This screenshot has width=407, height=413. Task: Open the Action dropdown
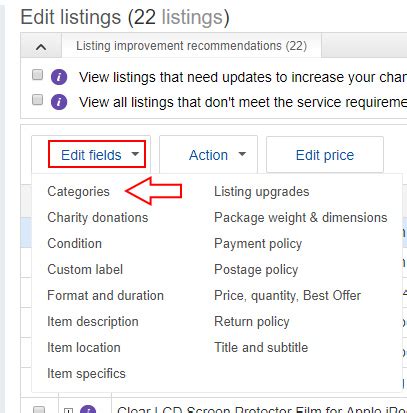click(x=208, y=154)
